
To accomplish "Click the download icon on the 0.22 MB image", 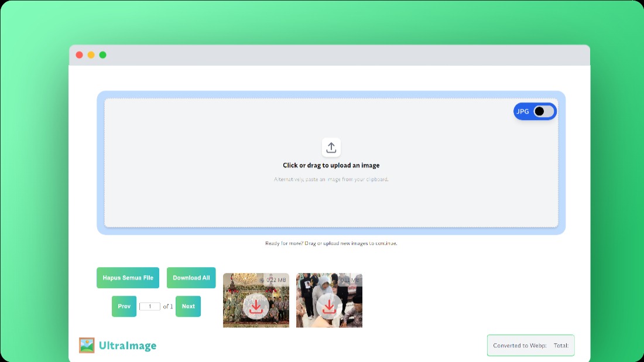I will coord(256,306).
